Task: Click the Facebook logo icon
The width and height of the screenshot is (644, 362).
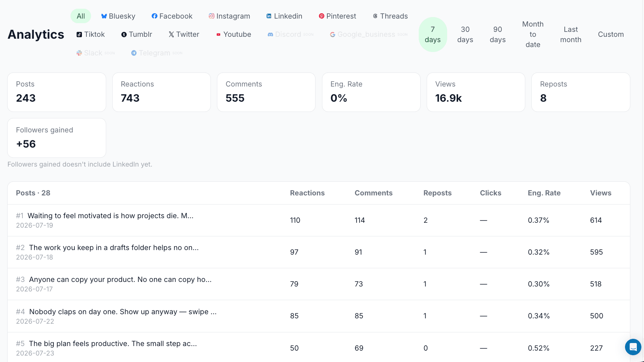Action: 154,16
